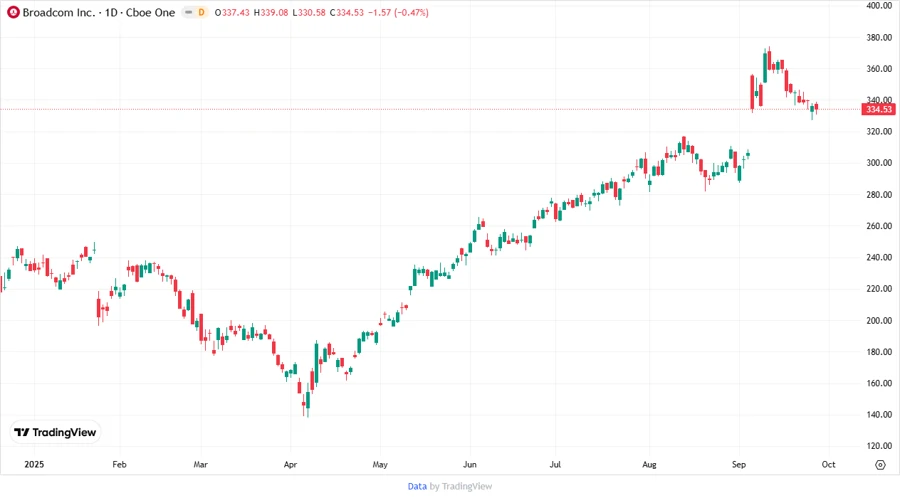Screen dimensions: 900x498
Task: Click the Jul time axis label
Action: tap(555, 464)
